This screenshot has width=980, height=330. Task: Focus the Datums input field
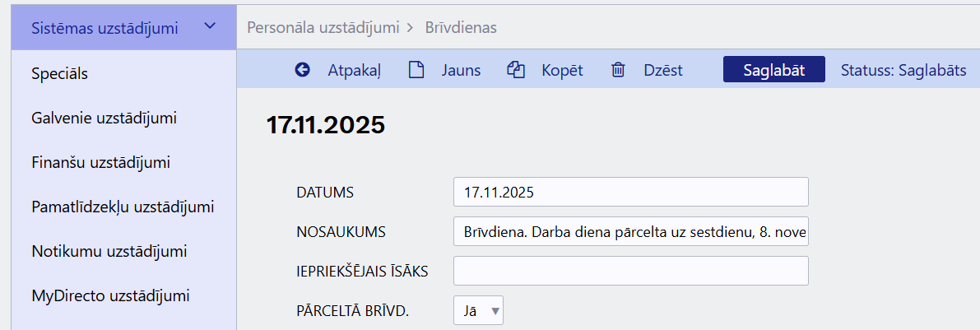(x=630, y=192)
